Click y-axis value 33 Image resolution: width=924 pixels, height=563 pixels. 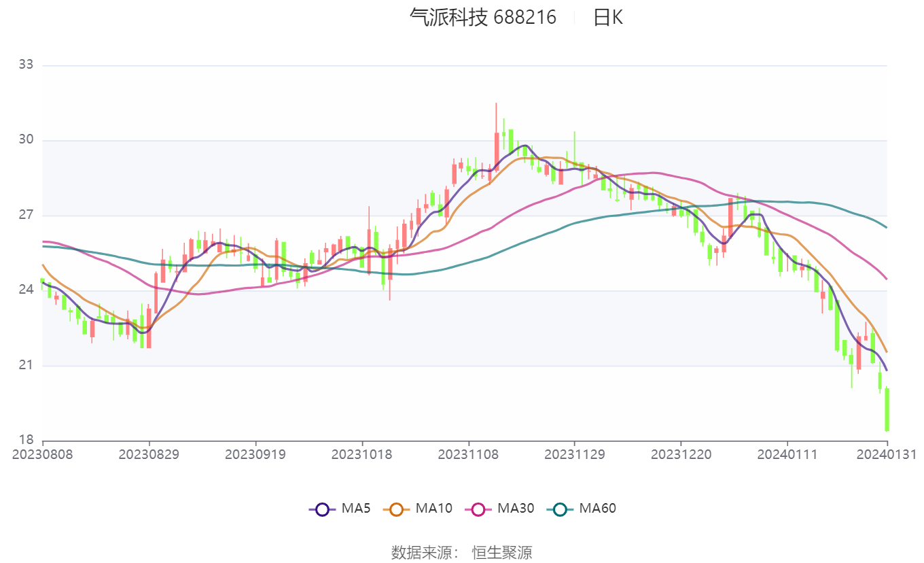pos(26,65)
